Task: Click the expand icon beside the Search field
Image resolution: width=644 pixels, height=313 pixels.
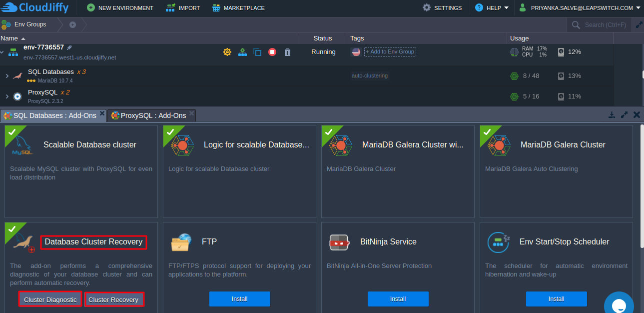Action: 639,24
